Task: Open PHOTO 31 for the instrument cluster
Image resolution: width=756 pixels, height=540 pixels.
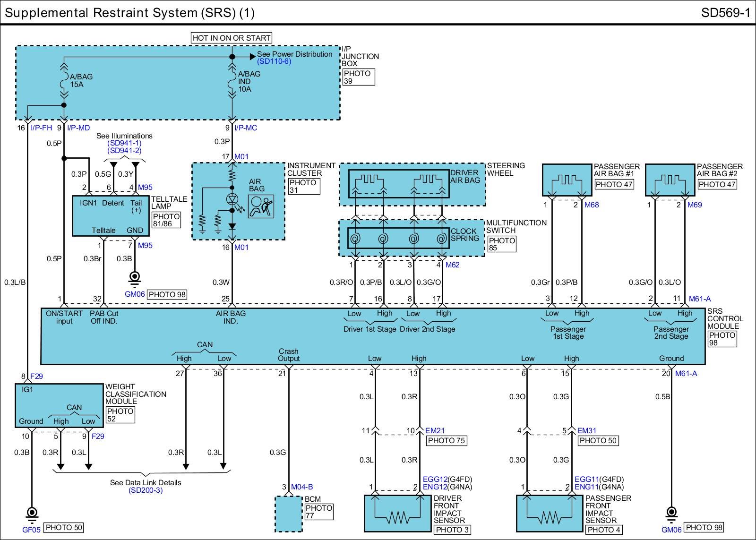Action: point(304,186)
